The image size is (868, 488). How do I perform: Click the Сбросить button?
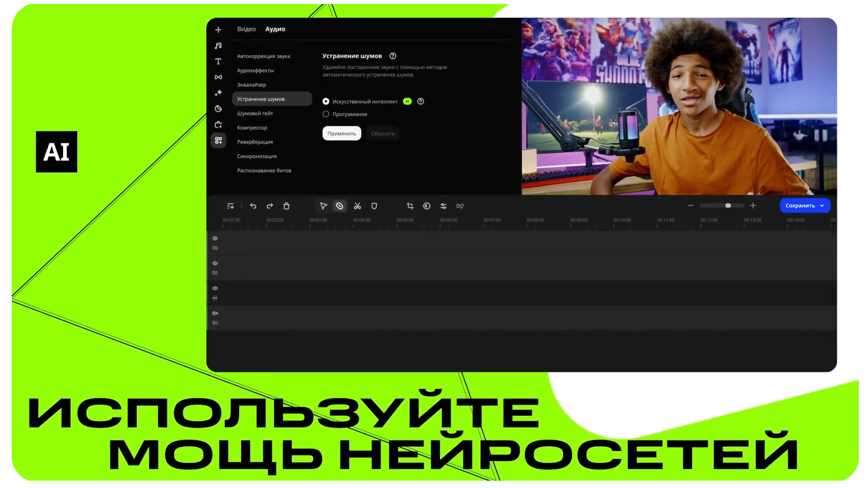click(x=383, y=134)
